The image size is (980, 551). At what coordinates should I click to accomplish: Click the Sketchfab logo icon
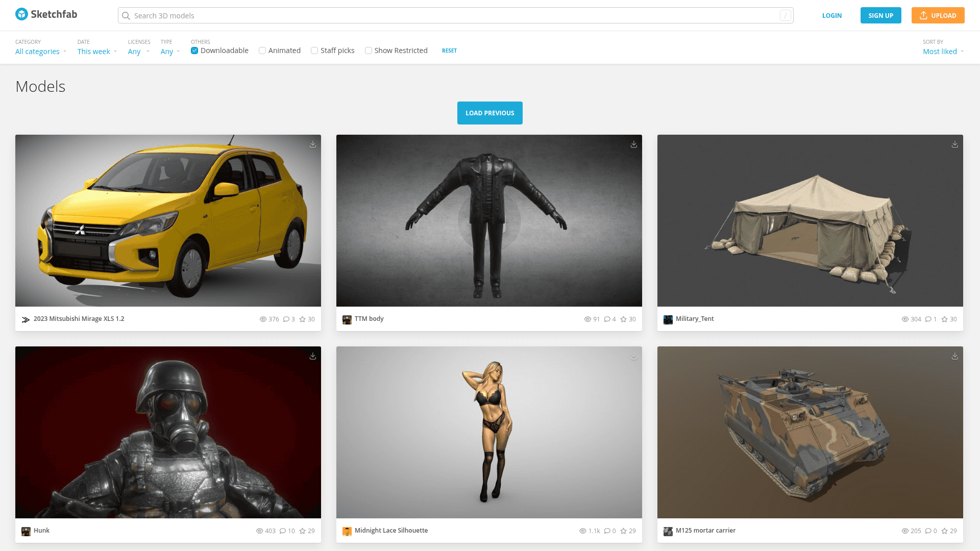[21, 14]
